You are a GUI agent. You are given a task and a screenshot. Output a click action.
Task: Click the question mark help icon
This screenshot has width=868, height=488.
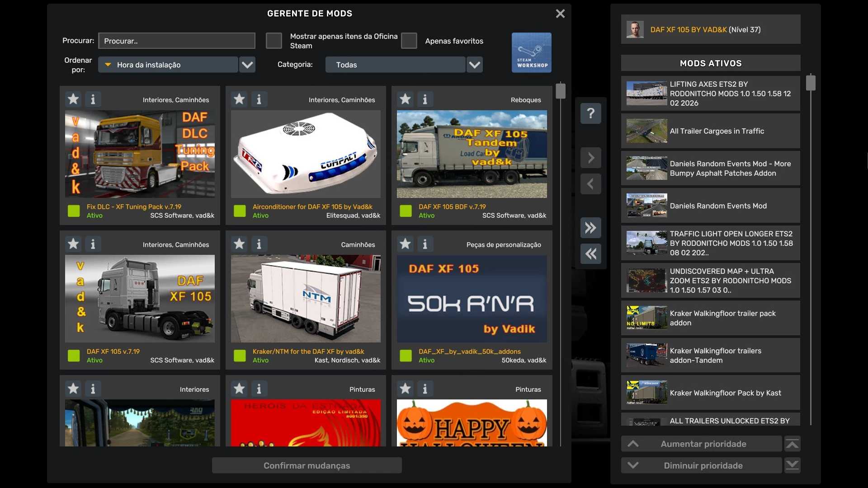point(590,113)
